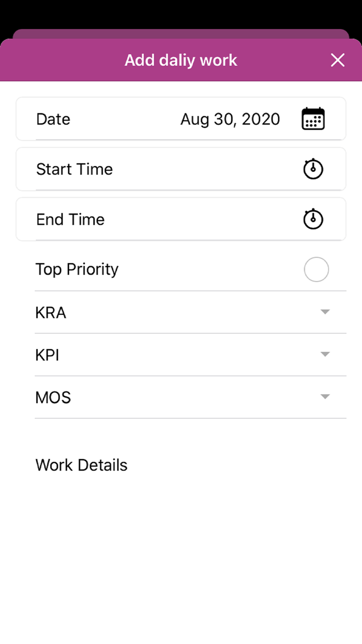
Task: Click the MOS chevron arrow
Action: [325, 397]
